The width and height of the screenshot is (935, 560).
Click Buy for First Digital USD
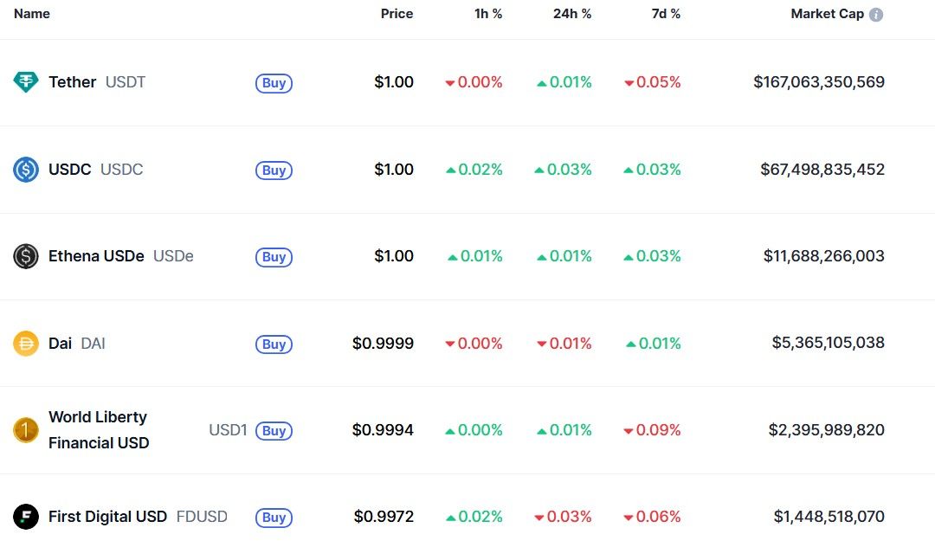pos(274,517)
